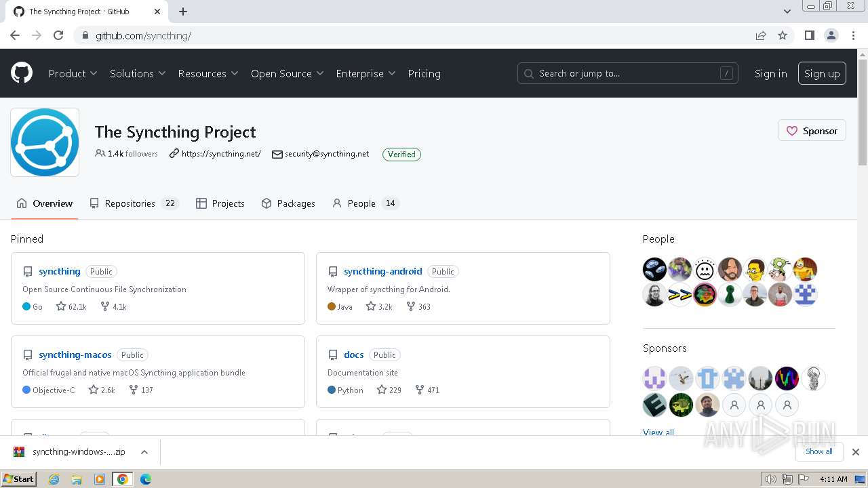This screenshot has width=868, height=488.
Task: Click the first Sponsors avatar
Action: coord(654,378)
